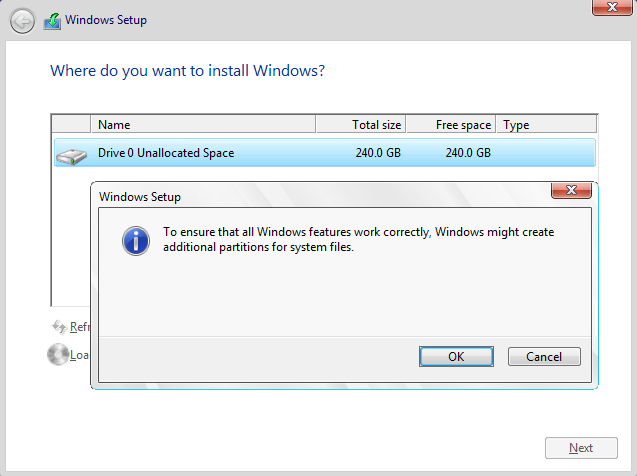The width and height of the screenshot is (637, 476).
Task: Sort by the Free space column header
Action: click(451, 124)
